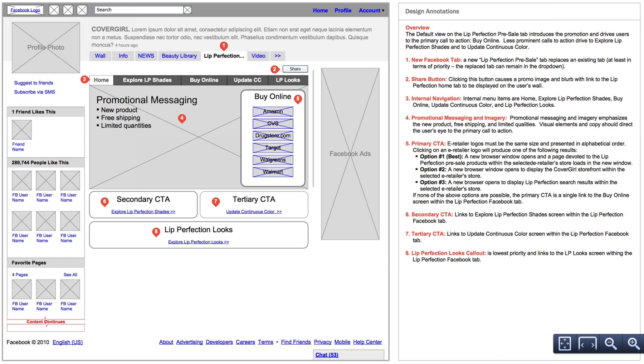Viewport: 644px width, 364px height.
Task: Click Subscribe via SMS link
Action: click(x=35, y=92)
